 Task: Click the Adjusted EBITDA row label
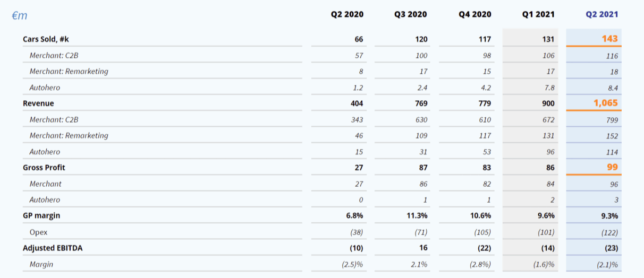[52, 248]
